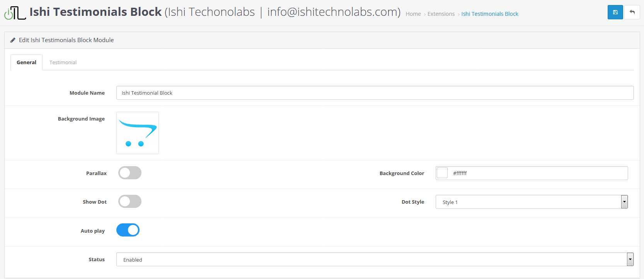Open the Extensions breadcrumb link
Viewport: 644px width, 279px height.
click(x=441, y=14)
